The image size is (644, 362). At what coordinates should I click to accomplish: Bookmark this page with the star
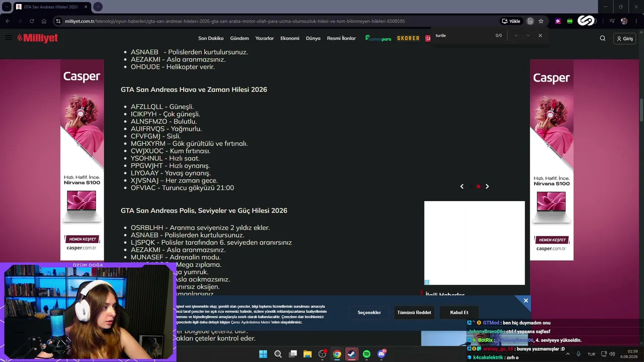pyautogui.click(x=541, y=21)
